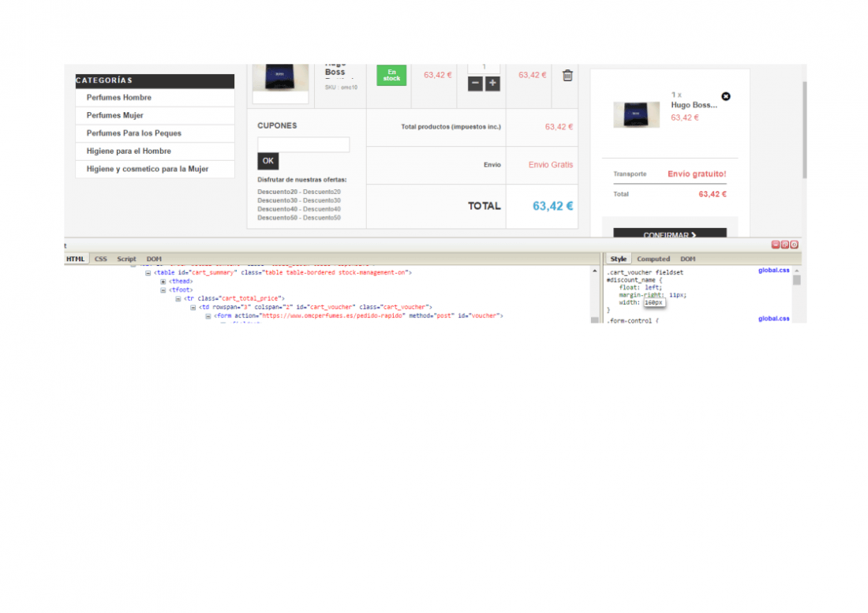Open Perfumes Para los Peques category
The image size is (868, 613).
tap(134, 133)
